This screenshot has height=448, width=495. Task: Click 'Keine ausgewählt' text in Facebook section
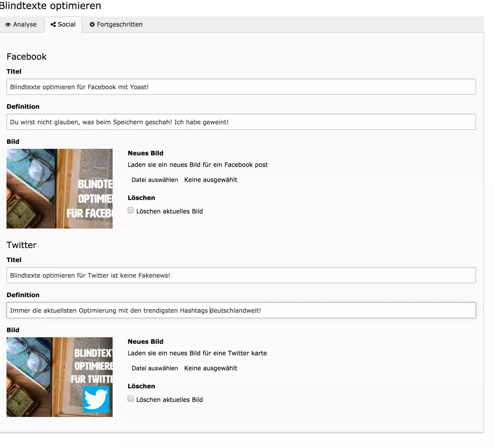point(211,180)
